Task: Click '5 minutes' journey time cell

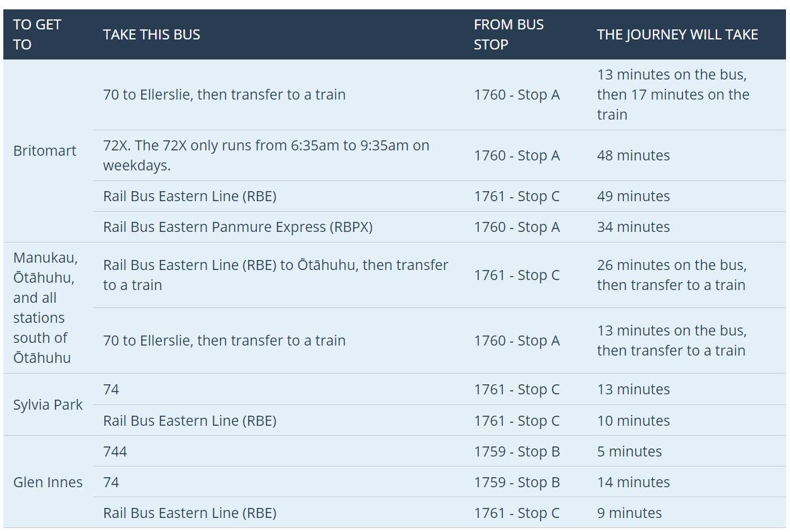Action: 629,452
